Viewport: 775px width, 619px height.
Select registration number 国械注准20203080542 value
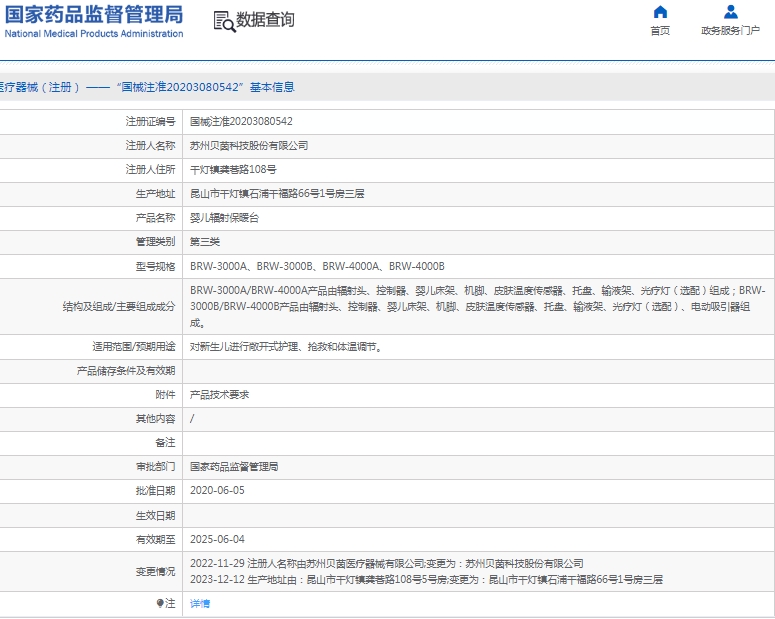(241, 122)
